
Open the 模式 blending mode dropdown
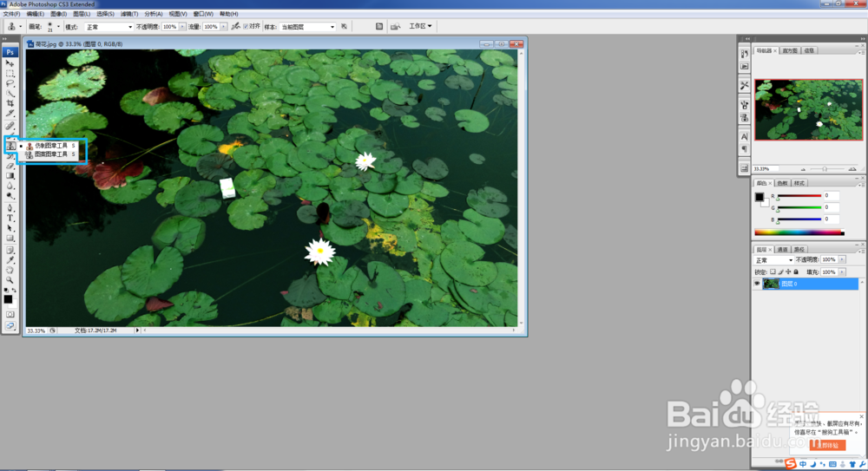pyautogui.click(x=108, y=27)
